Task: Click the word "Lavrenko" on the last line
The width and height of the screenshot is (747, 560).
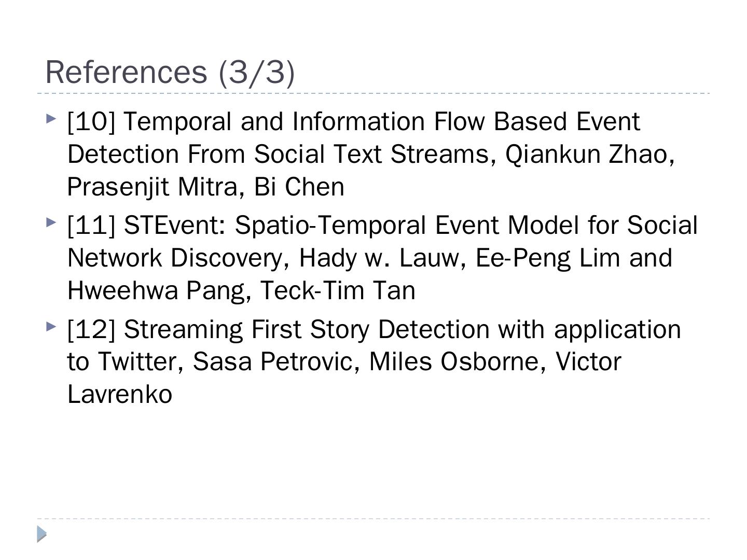Action: click(x=120, y=395)
